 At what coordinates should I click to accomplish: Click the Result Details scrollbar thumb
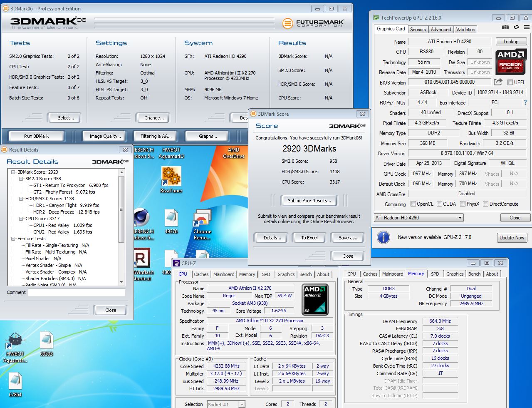click(121, 209)
